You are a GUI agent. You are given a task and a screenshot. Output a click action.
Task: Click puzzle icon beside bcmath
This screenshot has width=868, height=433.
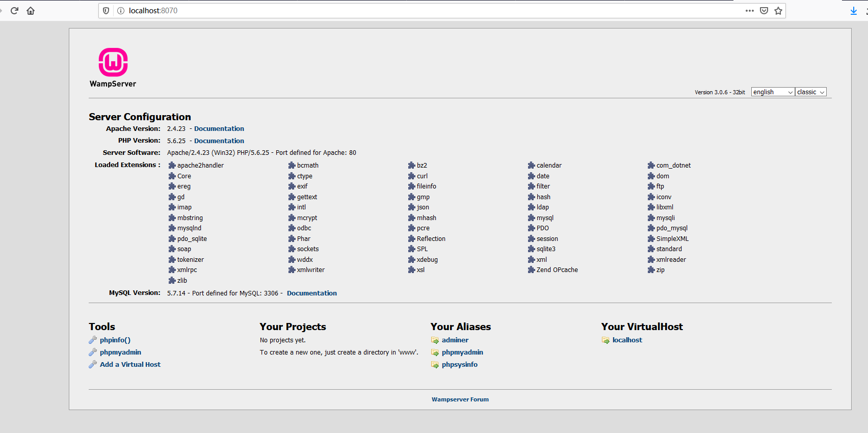point(292,166)
